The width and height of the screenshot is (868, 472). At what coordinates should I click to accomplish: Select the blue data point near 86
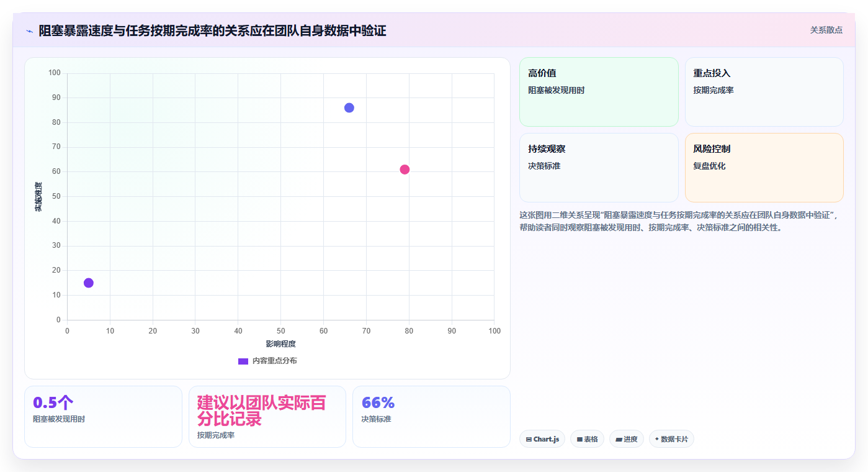(x=349, y=108)
